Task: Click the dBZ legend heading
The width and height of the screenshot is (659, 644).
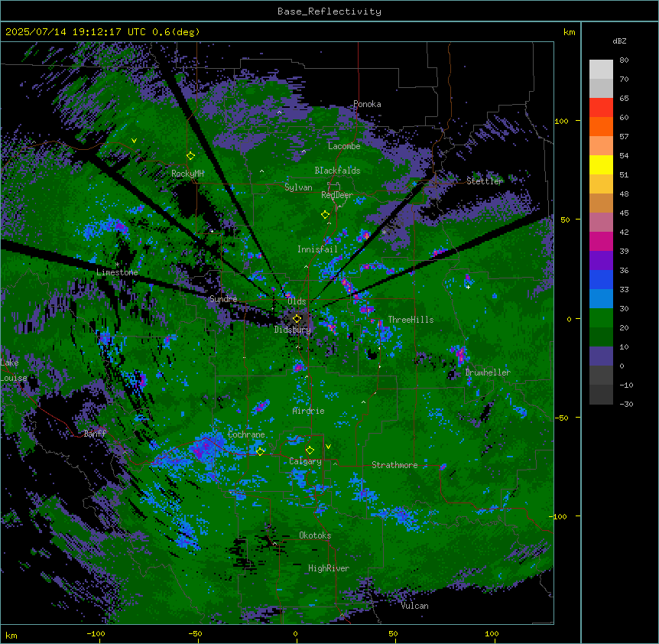Action: 619,41
